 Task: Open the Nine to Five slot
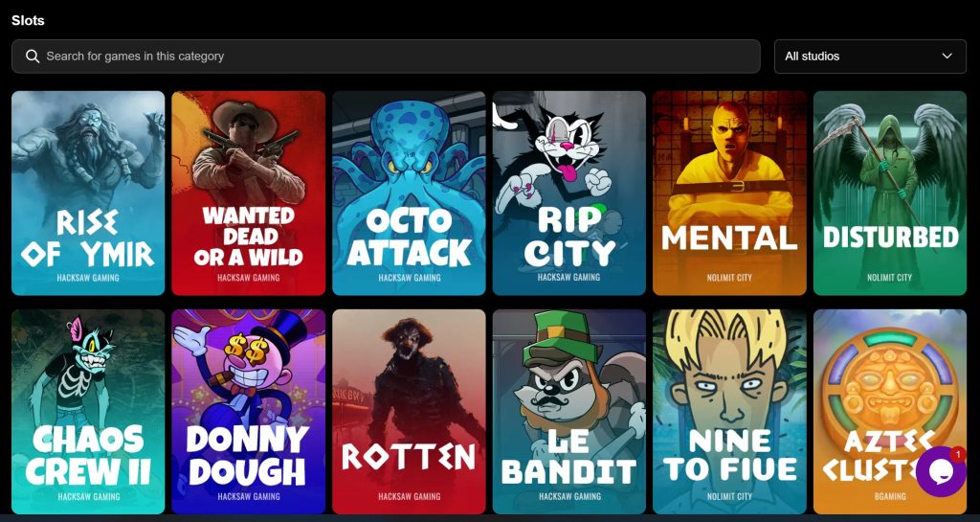[x=729, y=411]
